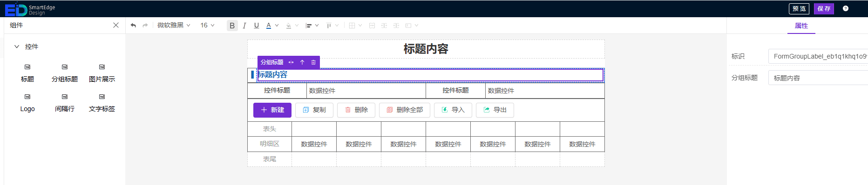
Task: Click the vertical alignment icon
Action: coord(329,26)
